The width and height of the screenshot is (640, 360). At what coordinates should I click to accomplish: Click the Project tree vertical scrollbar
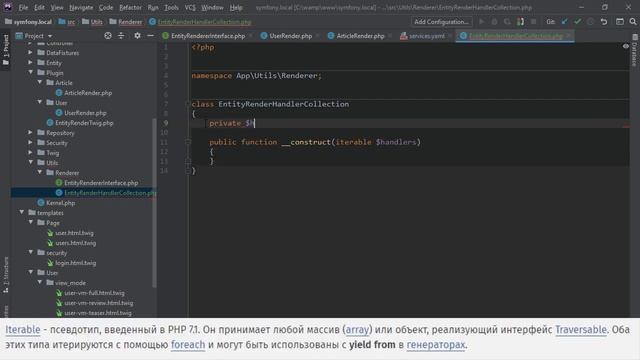coord(154,202)
